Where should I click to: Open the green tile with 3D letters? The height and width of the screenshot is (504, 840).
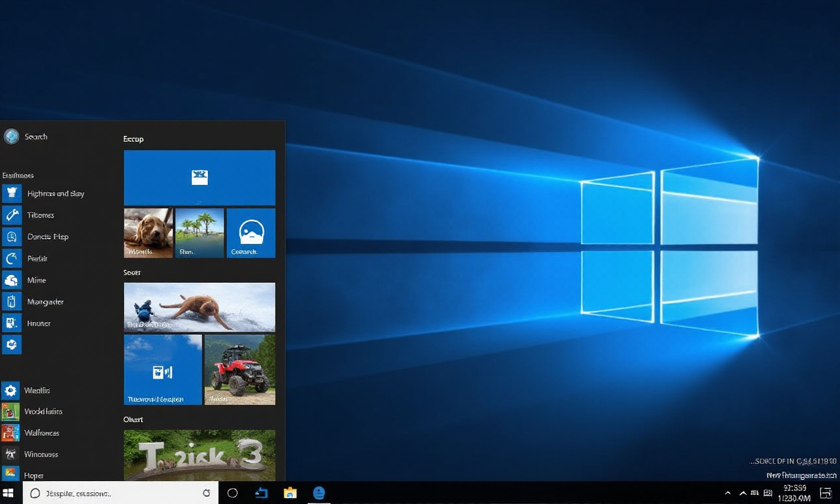[199, 455]
